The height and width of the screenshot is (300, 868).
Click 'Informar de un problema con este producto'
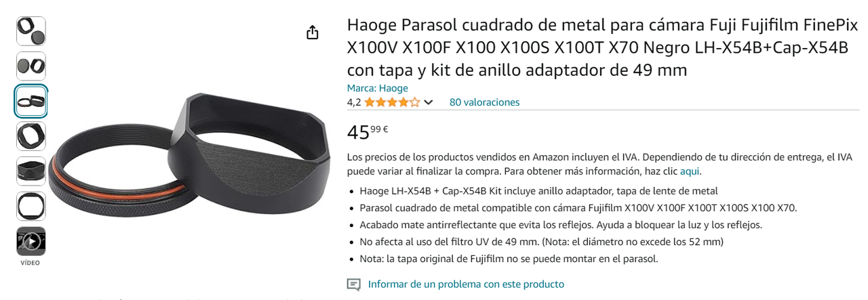tap(466, 284)
